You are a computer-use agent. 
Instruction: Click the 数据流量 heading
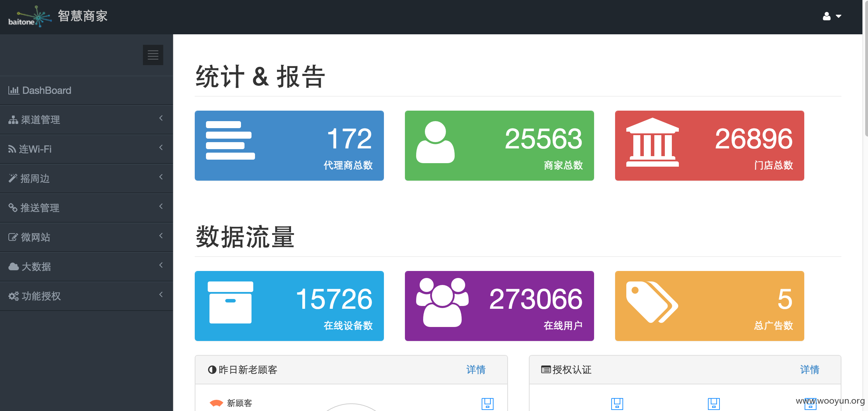[245, 237]
